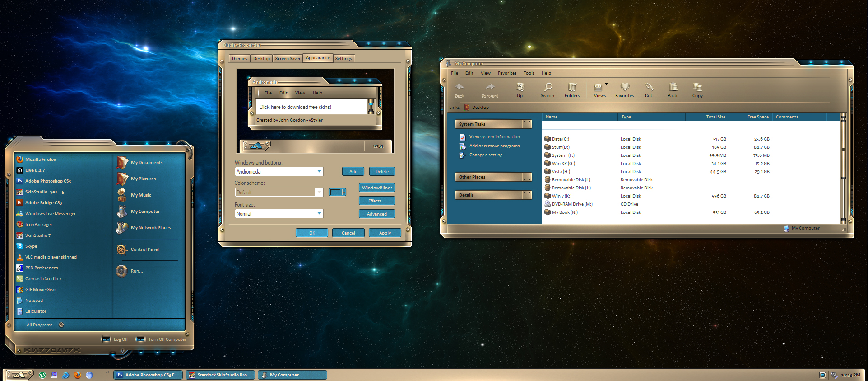Click OK in Display Properties

(x=312, y=233)
